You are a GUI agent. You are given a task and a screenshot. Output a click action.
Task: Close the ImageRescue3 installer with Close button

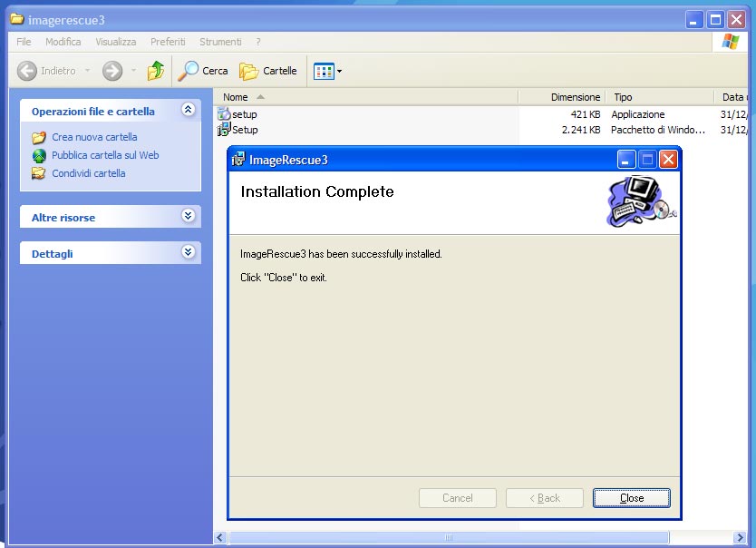point(631,498)
